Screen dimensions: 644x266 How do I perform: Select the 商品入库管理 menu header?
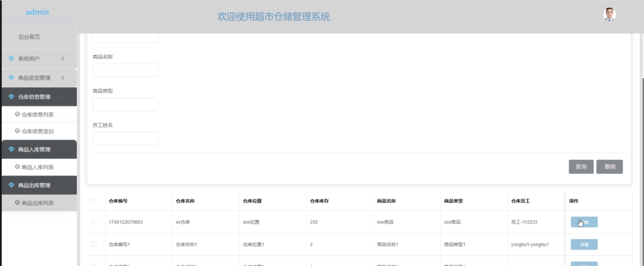(x=38, y=149)
